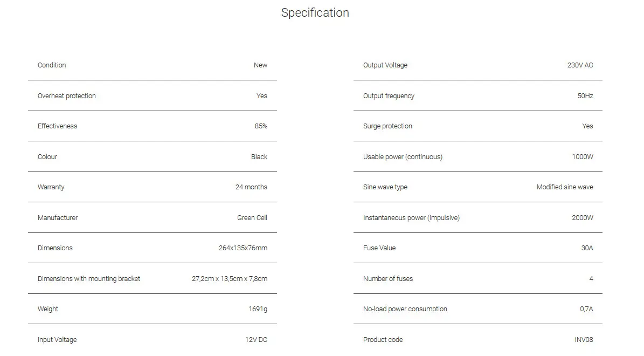Select the 24 months warranty value
The width and height of the screenshot is (644, 356).
click(251, 187)
